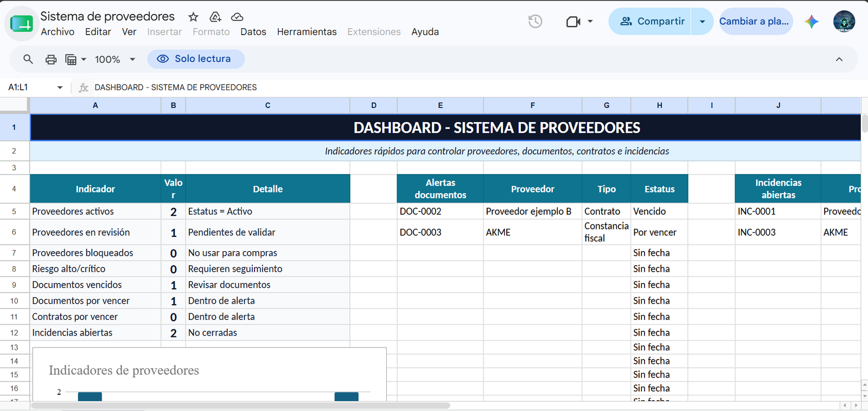This screenshot has height=411, width=868.
Task: Select the Por vencer status cell
Action: coord(660,232)
